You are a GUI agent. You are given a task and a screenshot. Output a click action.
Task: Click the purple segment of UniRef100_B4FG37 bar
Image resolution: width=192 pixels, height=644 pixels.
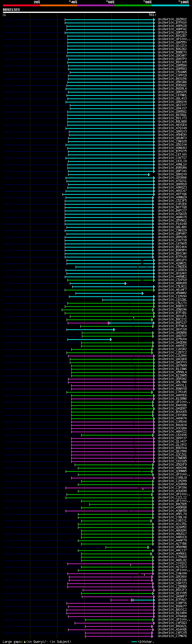coord(89,323)
